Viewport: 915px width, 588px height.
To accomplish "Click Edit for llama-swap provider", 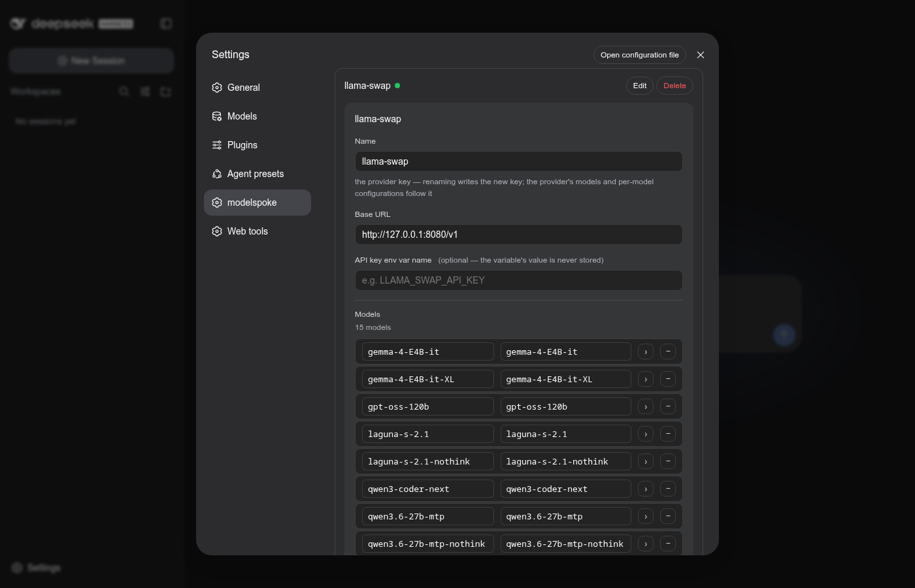I will click(640, 86).
